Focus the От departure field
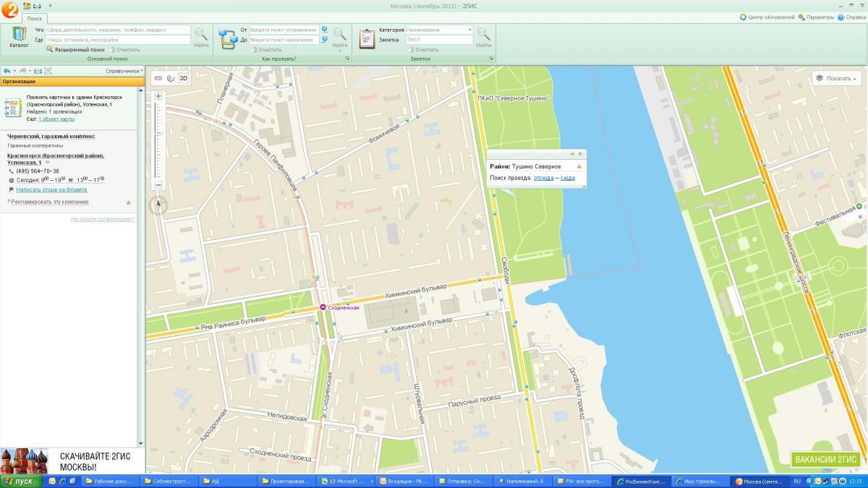Screen dimensions: 868x488 [284, 30]
